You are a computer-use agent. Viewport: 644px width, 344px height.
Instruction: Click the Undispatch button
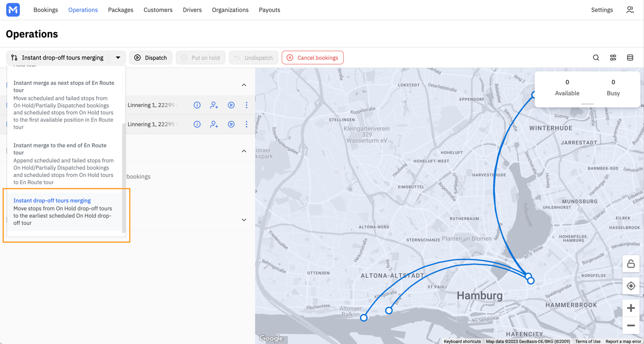click(x=254, y=58)
